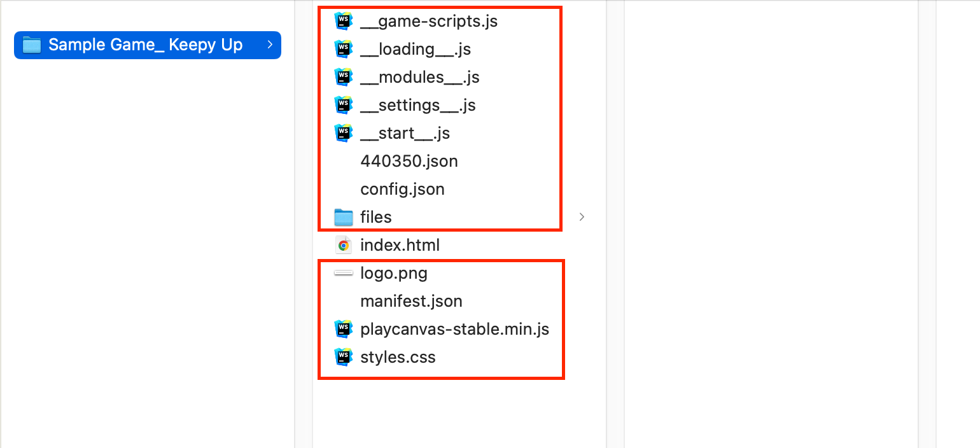This screenshot has width=980, height=448.
Task: Click the WebStorm icon beside __loading__.js
Action: point(344,49)
